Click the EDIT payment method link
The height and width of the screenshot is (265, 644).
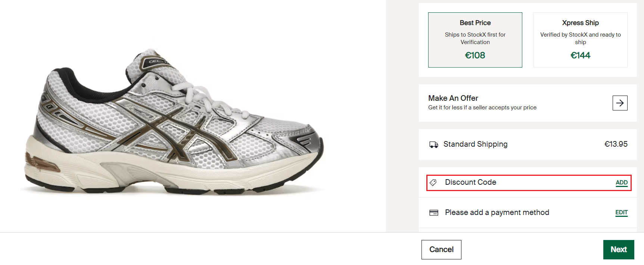click(x=621, y=212)
